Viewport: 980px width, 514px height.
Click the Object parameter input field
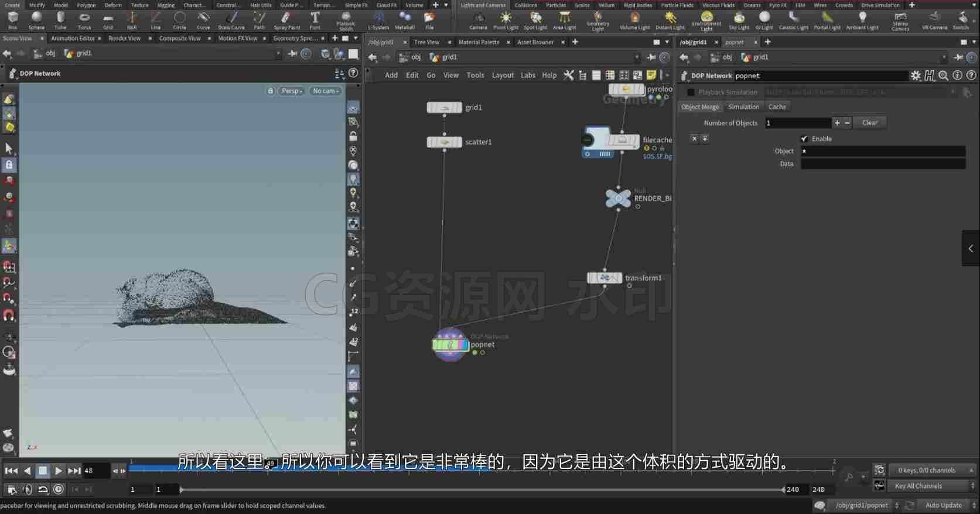[x=883, y=151]
